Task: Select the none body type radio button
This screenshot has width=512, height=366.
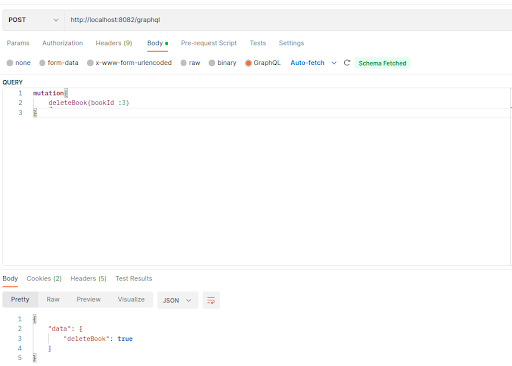Action: [x=10, y=63]
